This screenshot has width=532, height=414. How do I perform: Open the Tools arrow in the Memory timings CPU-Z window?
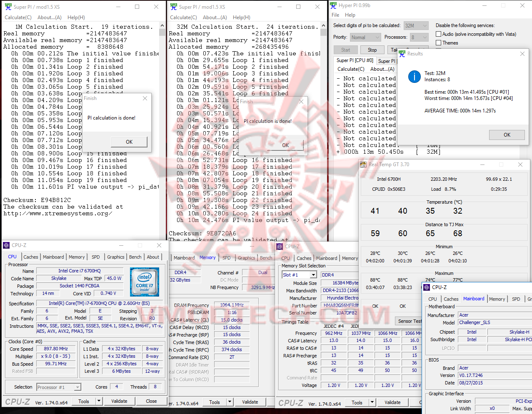click(x=230, y=402)
